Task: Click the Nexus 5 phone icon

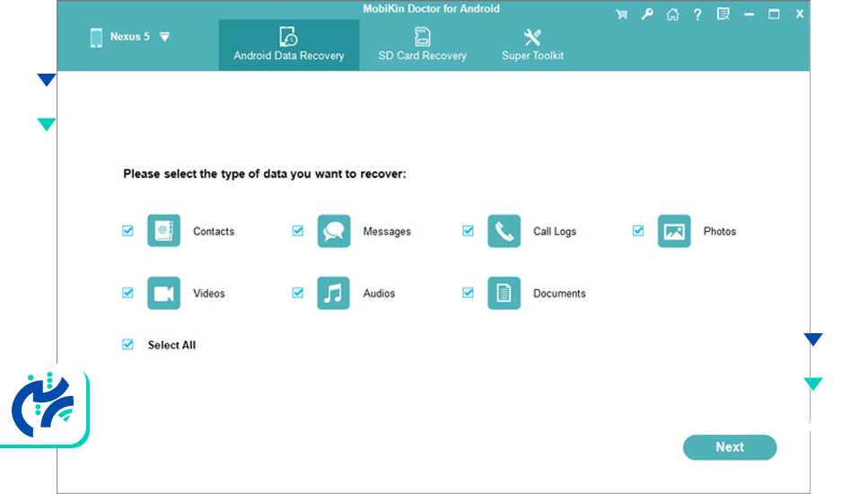Action: click(x=96, y=37)
